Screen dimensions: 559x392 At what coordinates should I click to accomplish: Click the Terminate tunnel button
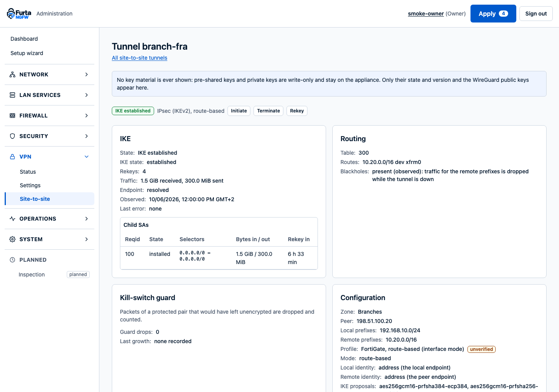(x=268, y=111)
